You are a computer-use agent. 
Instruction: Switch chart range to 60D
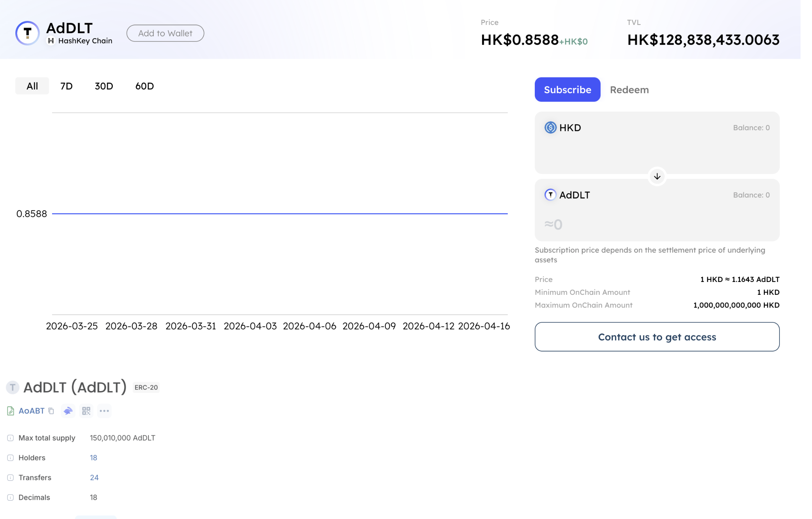pyautogui.click(x=144, y=86)
